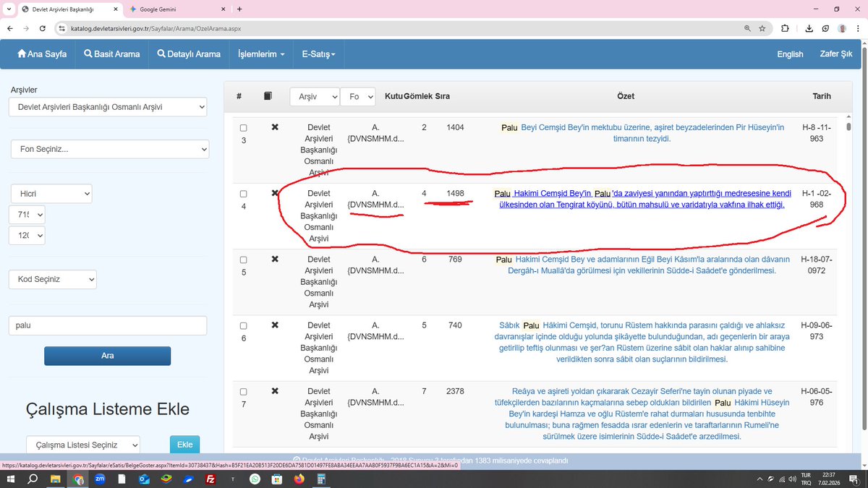Screen dimensions: 868x488
Task: Open WhatsApp from the taskbar
Action: tap(255, 479)
